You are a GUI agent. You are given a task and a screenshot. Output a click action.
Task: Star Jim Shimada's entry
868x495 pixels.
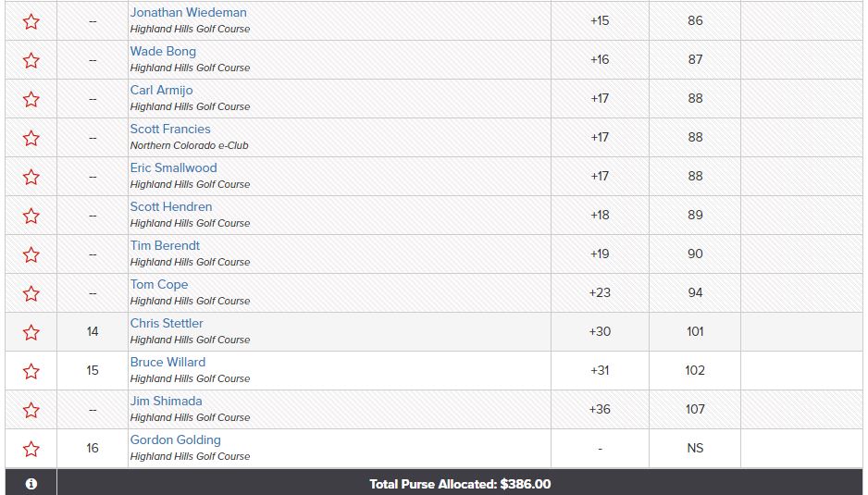pyautogui.click(x=31, y=410)
